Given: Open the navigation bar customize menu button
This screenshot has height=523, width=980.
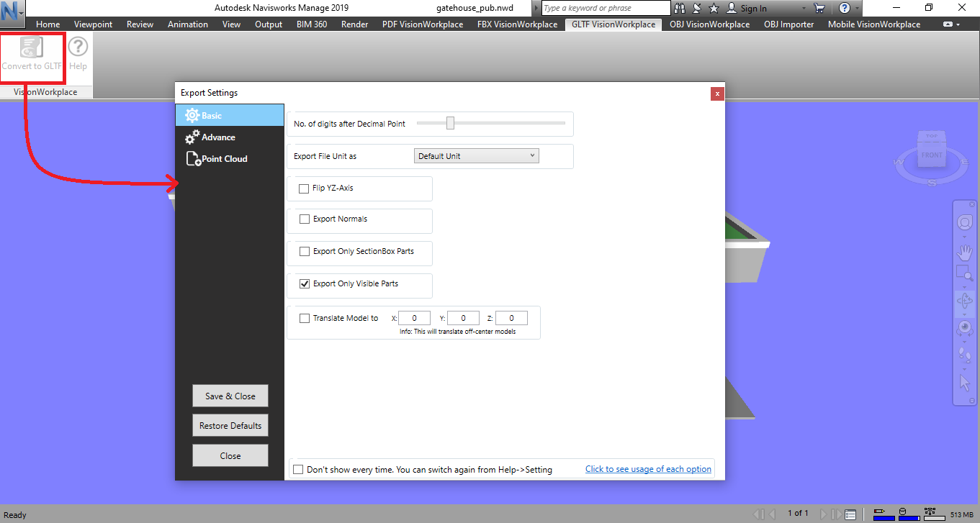Looking at the screenshot, I should coord(972,401).
